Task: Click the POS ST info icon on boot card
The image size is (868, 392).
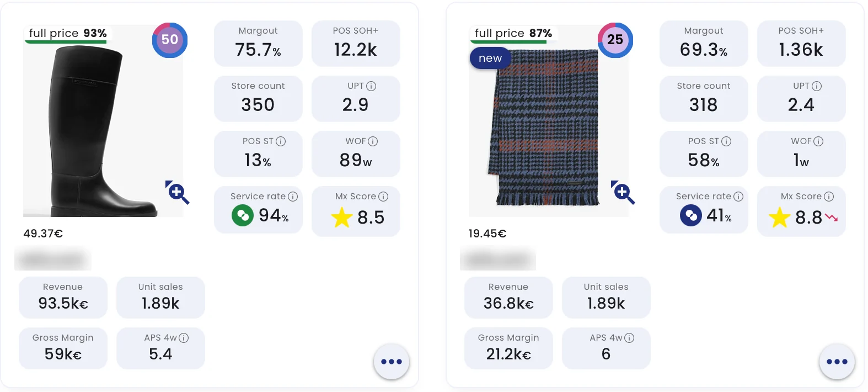Action: click(x=281, y=141)
